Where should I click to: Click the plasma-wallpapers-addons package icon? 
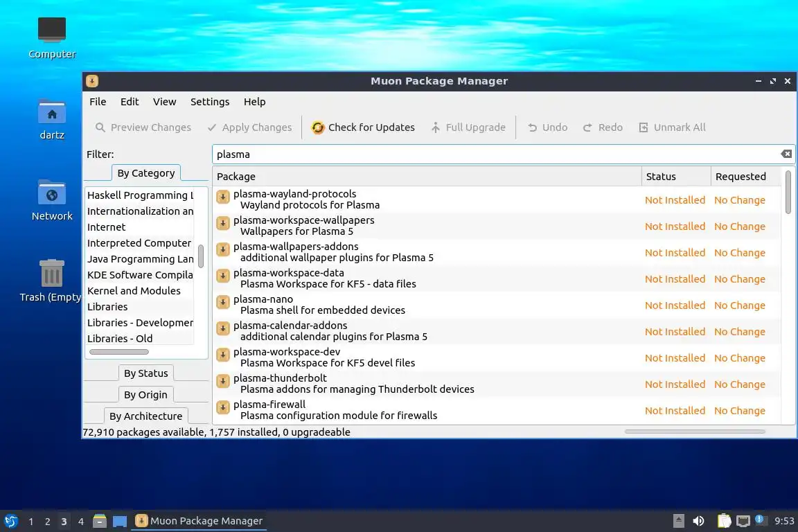223,250
